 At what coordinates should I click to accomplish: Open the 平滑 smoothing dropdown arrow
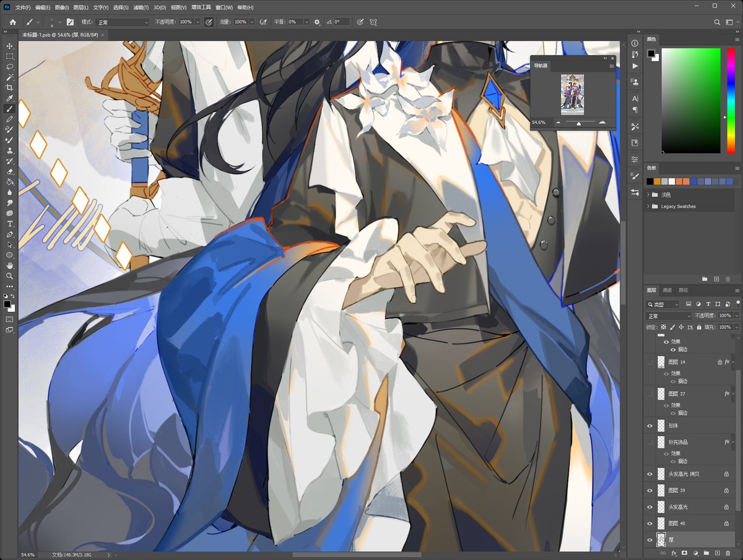coord(307,22)
